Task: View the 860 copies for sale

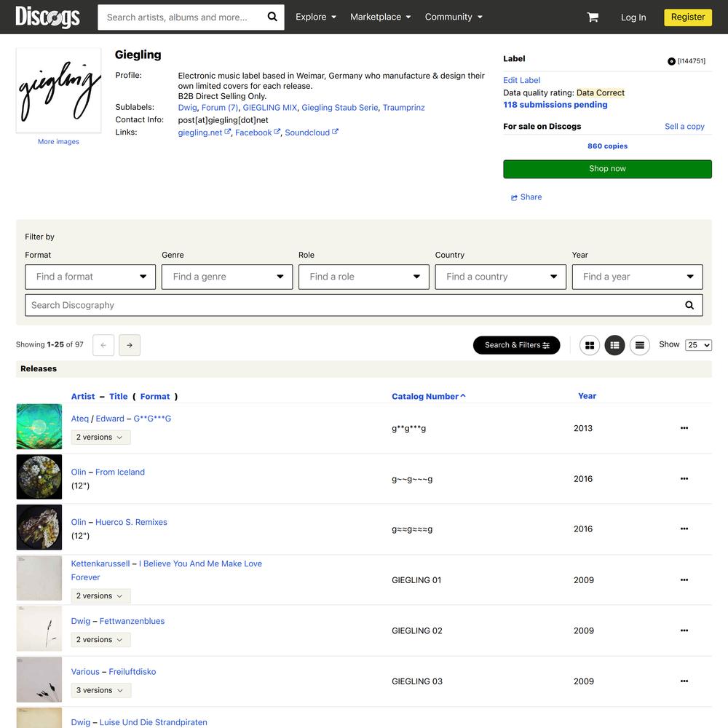Action: coord(607,146)
